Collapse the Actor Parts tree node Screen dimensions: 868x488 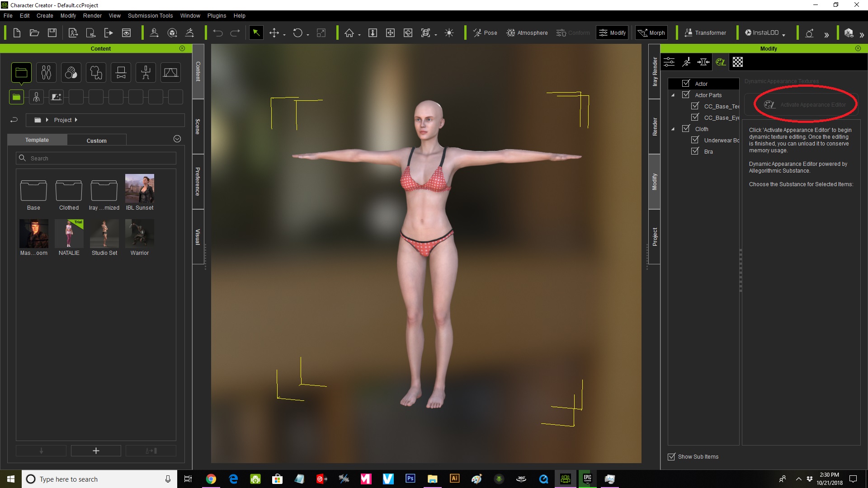(673, 95)
